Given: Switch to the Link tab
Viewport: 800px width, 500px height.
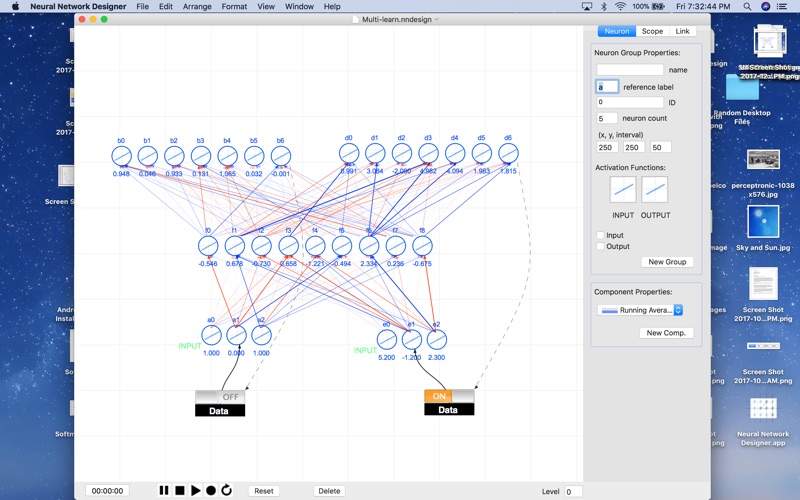Looking at the screenshot, I should pyautogui.click(x=682, y=31).
